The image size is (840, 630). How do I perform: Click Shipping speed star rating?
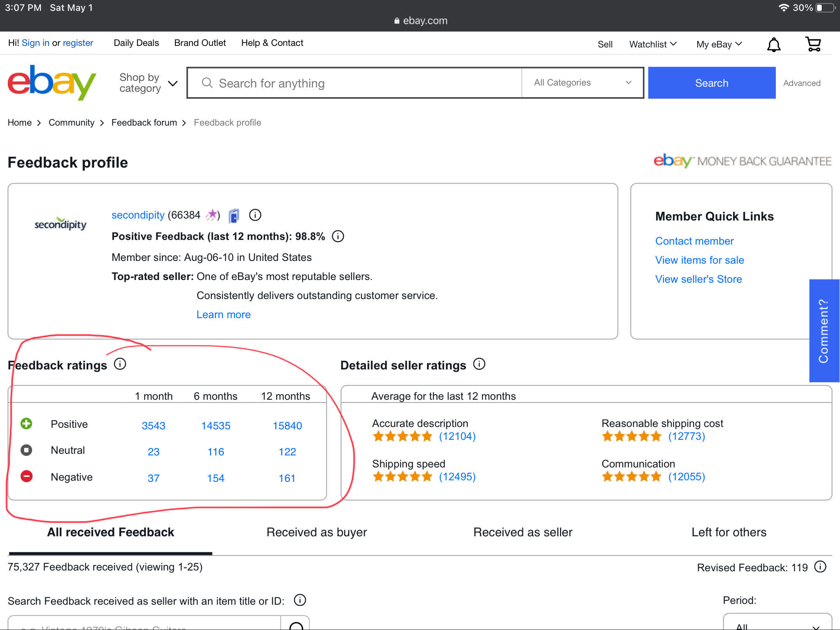(402, 477)
